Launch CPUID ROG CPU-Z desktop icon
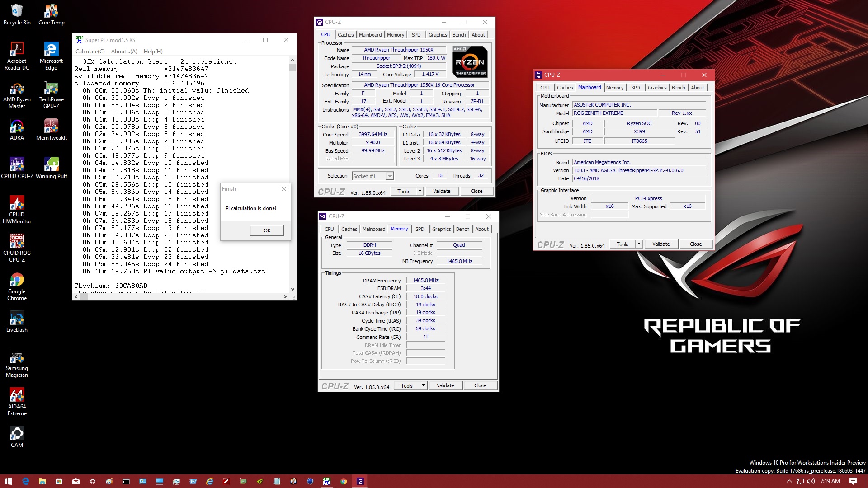This screenshot has width=868, height=488. pyautogui.click(x=17, y=248)
